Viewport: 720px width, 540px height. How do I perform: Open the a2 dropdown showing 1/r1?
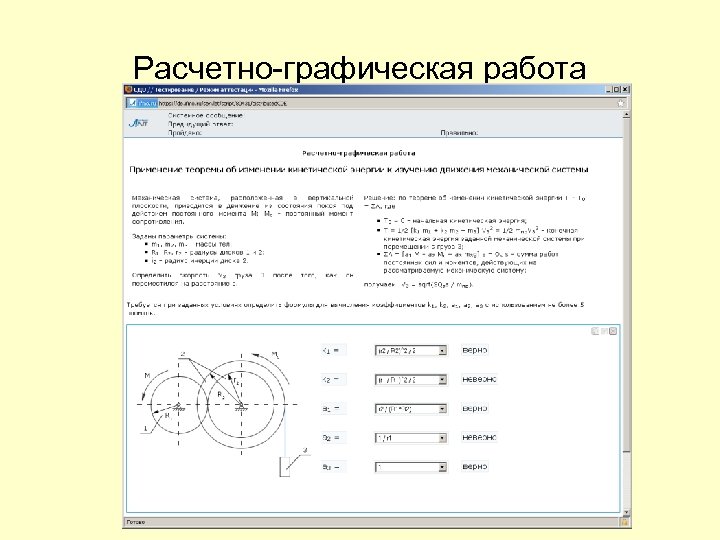click(411, 438)
